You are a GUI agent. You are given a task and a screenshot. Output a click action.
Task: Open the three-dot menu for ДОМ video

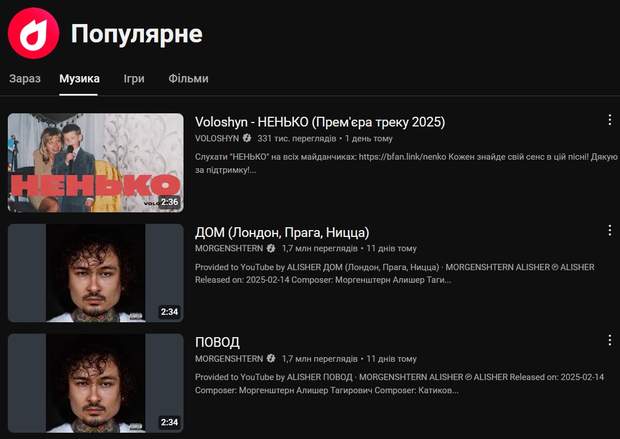610,231
